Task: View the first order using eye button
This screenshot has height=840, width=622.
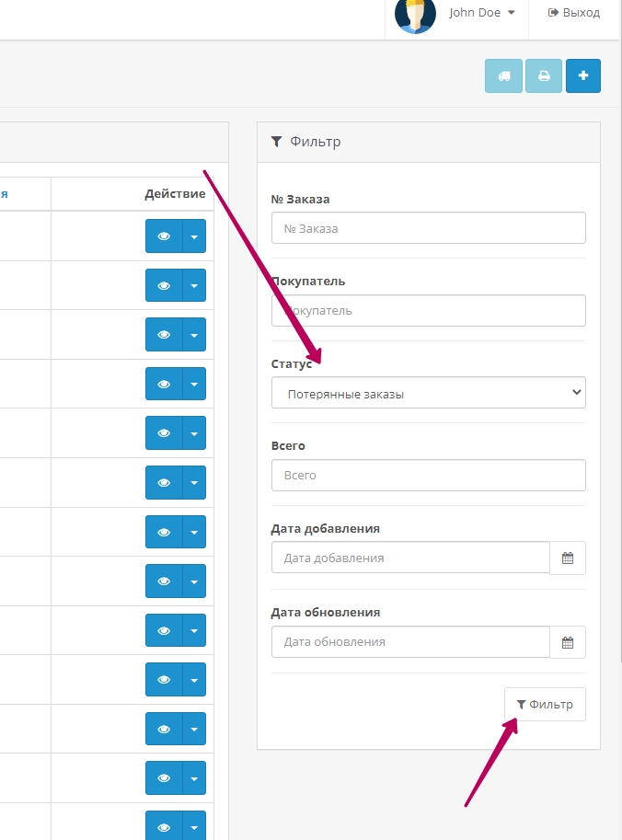Action: [x=164, y=236]
